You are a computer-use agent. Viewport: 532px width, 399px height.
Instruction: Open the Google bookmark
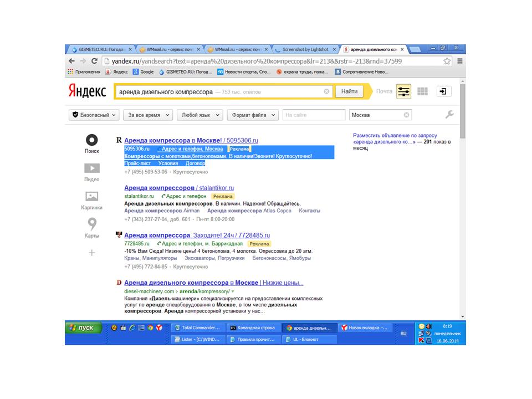tap(143, 71)
